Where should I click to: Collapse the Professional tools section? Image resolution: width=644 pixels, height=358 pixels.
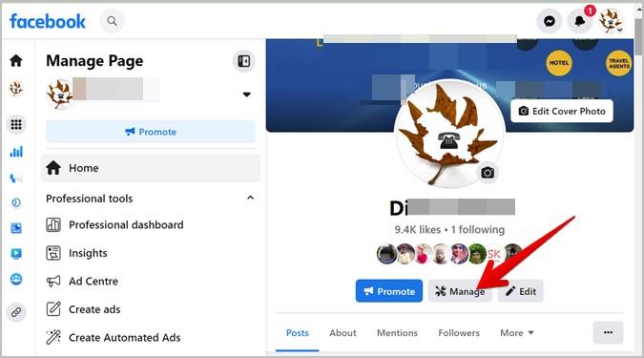pyautogui.click(x=250, y=198)
